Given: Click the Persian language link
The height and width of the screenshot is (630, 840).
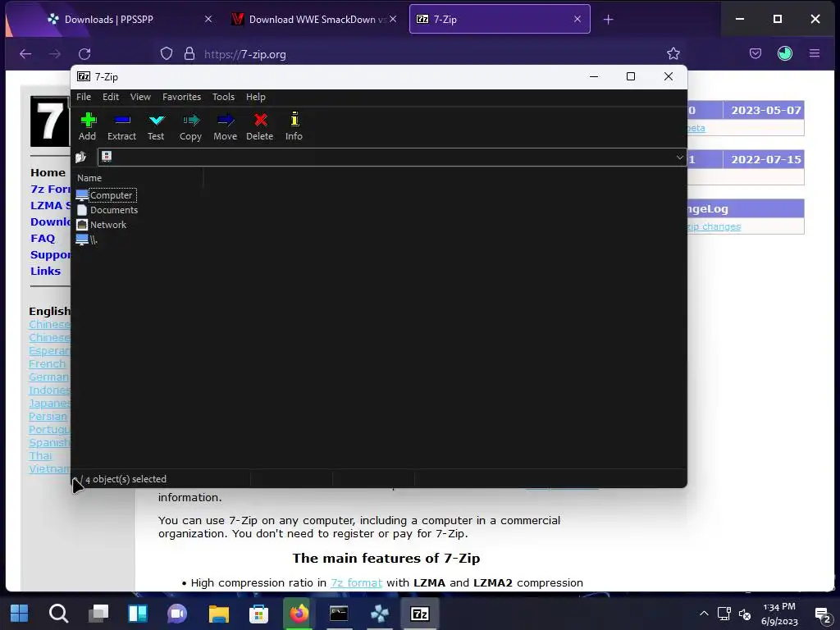Looking at the screenshot, I should [48, 416].
